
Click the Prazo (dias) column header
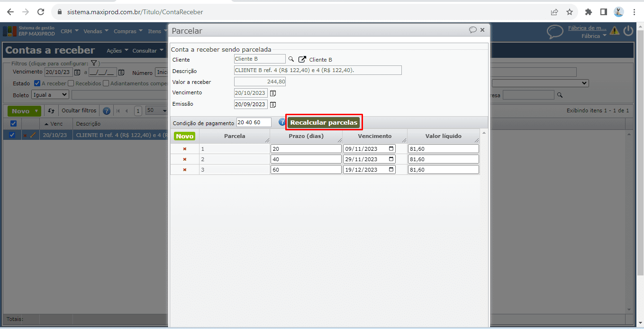(306, 136)
